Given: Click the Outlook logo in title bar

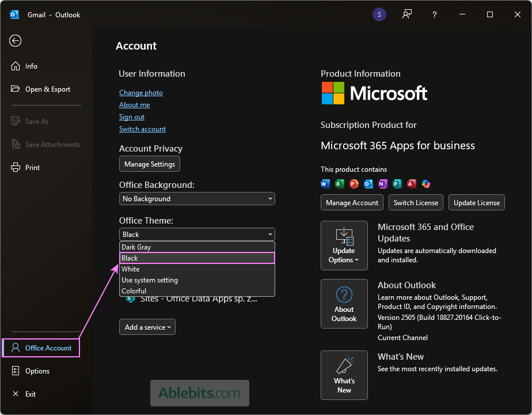Looking at the screenshot, I should pos(14,14).
